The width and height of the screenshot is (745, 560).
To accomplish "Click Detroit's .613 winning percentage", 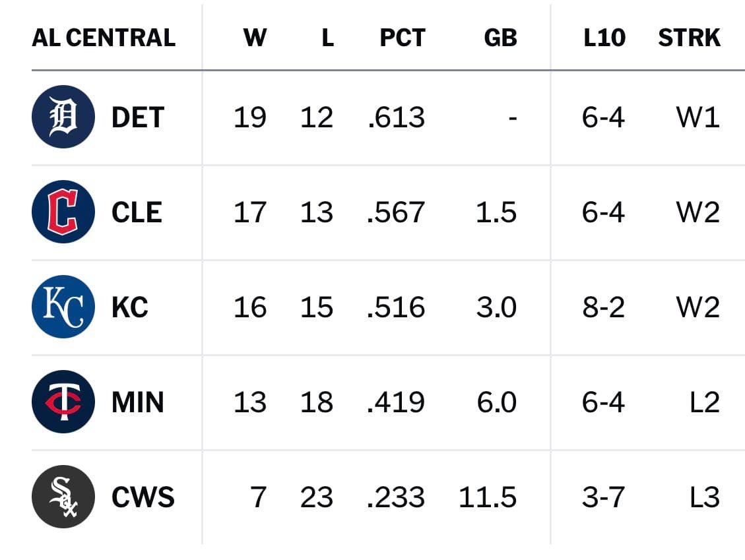I will (x=396, y=117).
